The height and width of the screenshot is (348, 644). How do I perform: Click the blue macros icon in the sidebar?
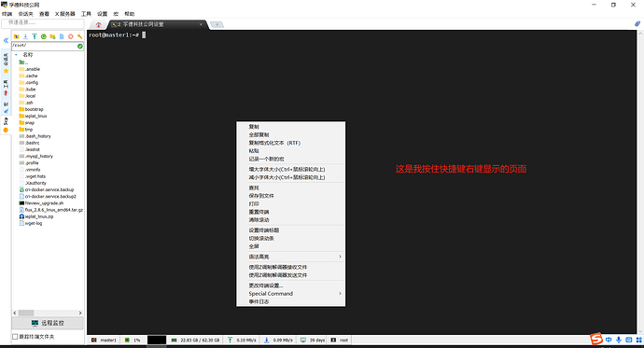pyautogui.click(x=6, y=111)
